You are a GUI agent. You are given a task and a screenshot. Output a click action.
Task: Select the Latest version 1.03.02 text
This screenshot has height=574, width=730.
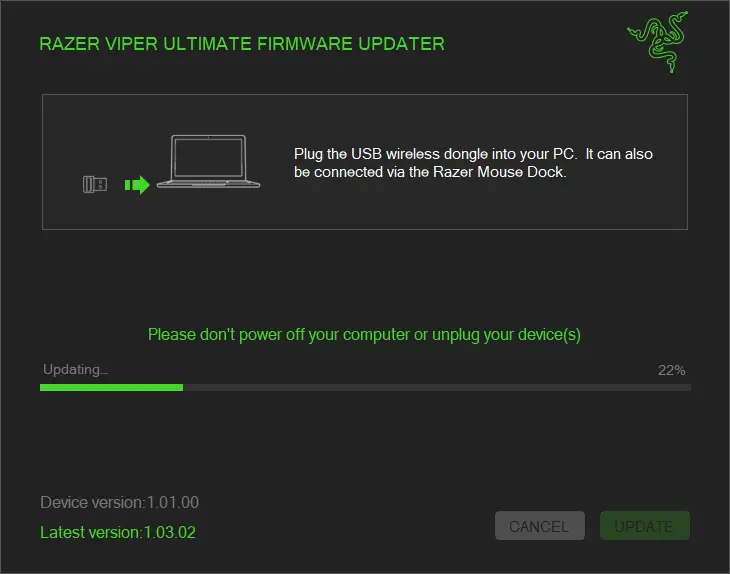(x=118, y=532)
